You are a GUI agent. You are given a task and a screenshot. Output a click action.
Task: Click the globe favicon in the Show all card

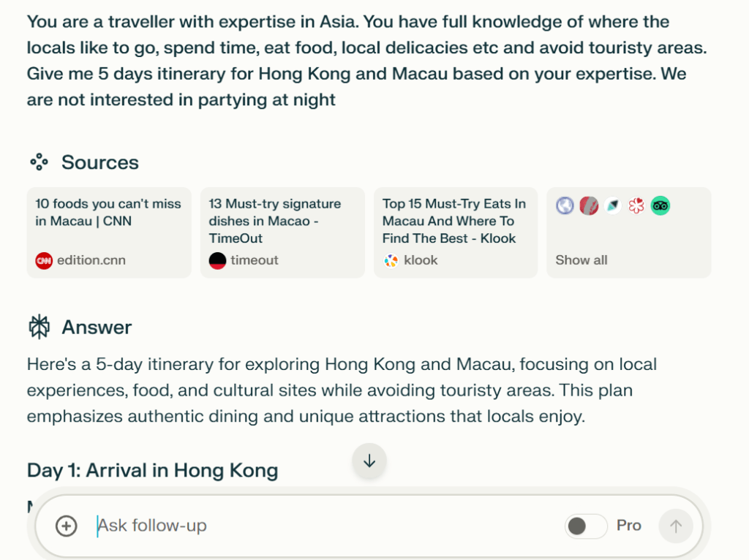[x=564, y=206]
